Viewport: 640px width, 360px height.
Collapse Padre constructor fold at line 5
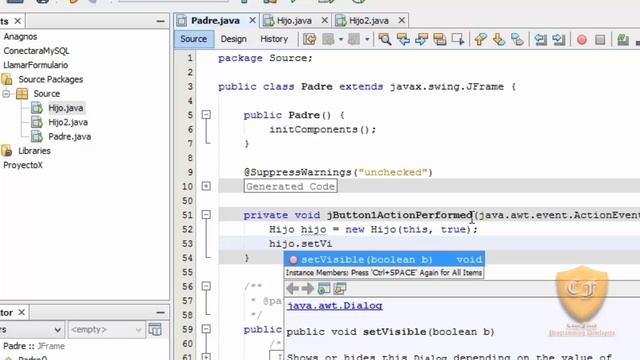tap(206, 115)
